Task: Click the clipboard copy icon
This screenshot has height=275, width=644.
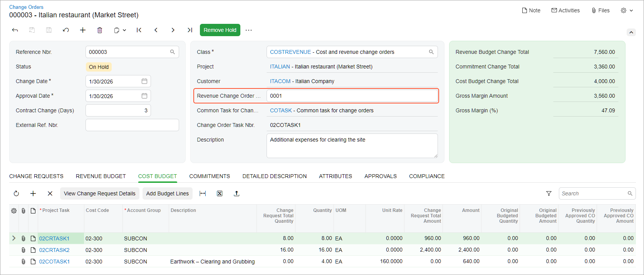Action: 117,30
